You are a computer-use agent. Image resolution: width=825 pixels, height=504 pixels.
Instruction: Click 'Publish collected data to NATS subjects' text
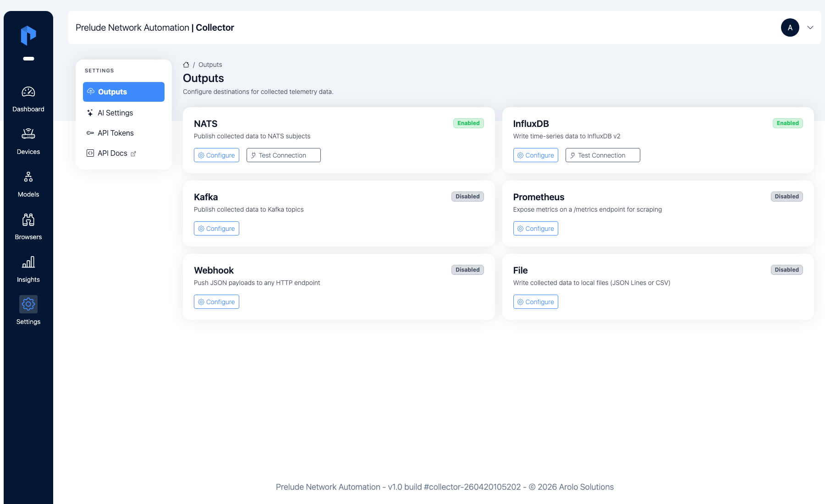[252, 136]
